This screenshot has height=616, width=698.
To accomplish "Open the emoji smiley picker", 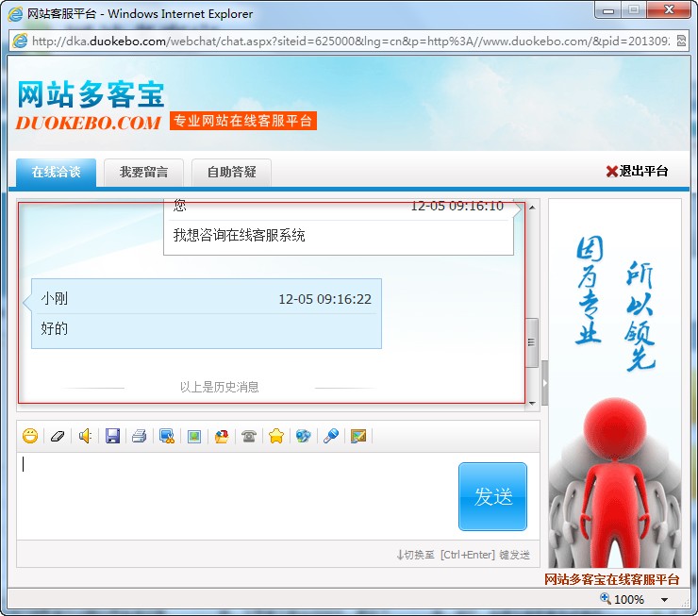I will 30,436.
